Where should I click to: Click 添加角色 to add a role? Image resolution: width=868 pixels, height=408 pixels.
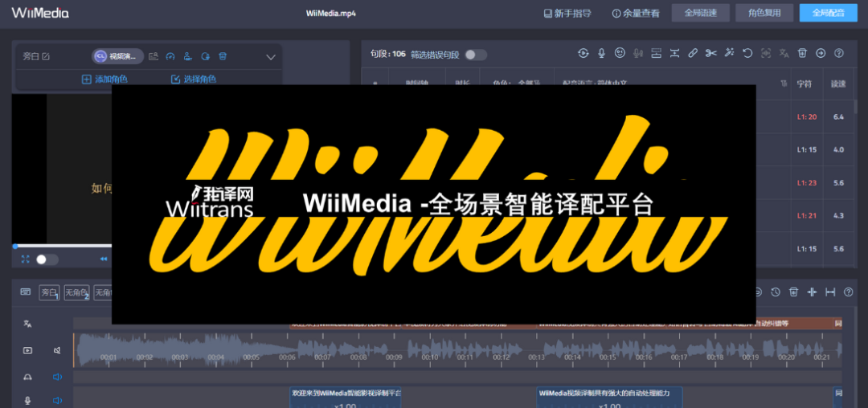(104, 79)
